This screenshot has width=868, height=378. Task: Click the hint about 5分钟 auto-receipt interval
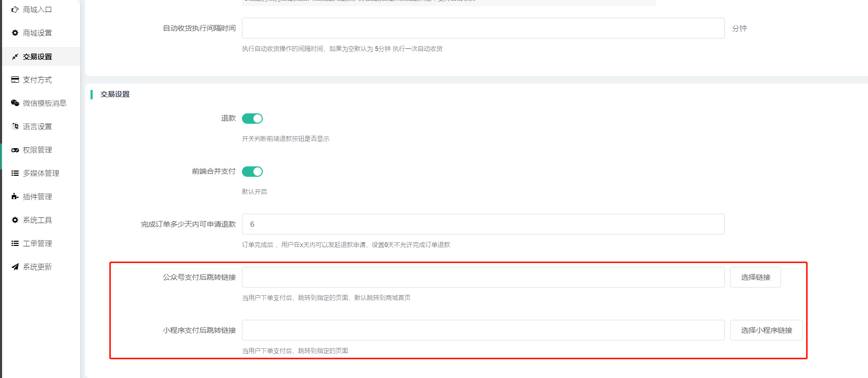click(342, 48)
